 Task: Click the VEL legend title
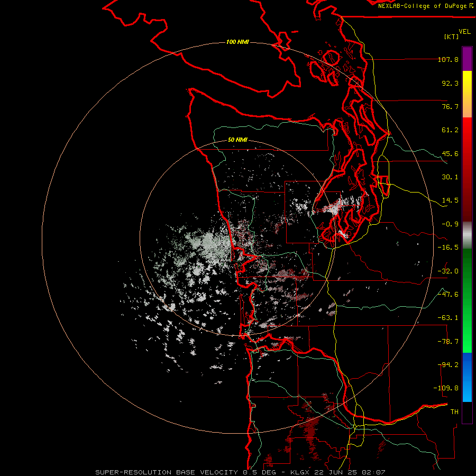(x=464, y=32)
